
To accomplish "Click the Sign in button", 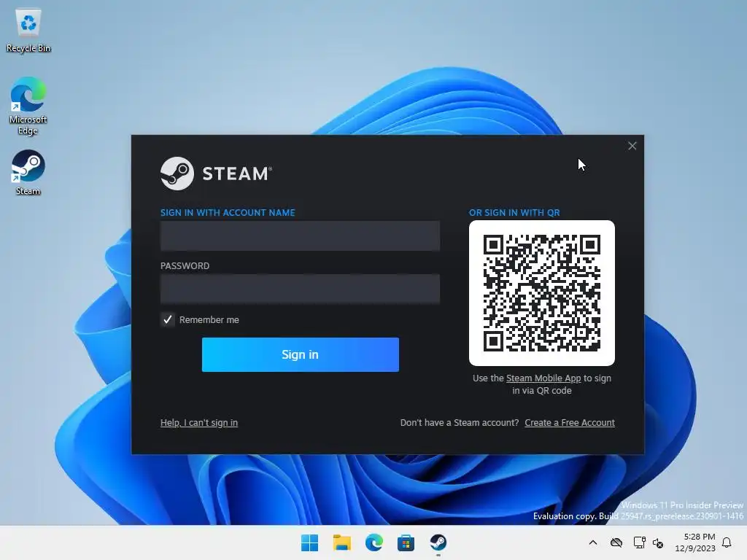I will point(300,354).
